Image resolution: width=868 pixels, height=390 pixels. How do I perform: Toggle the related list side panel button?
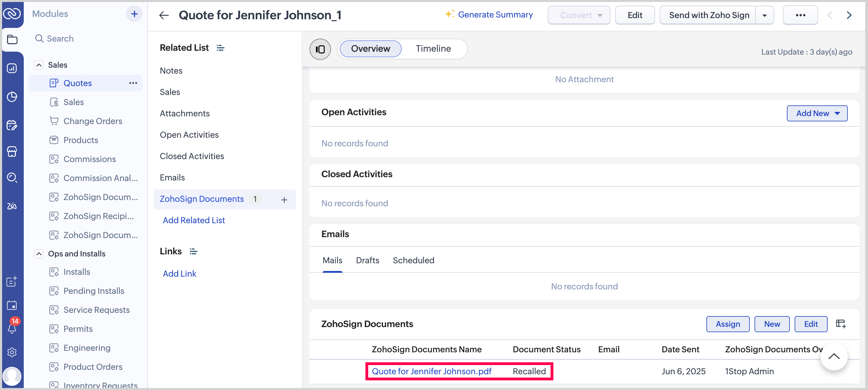[320, 49]
